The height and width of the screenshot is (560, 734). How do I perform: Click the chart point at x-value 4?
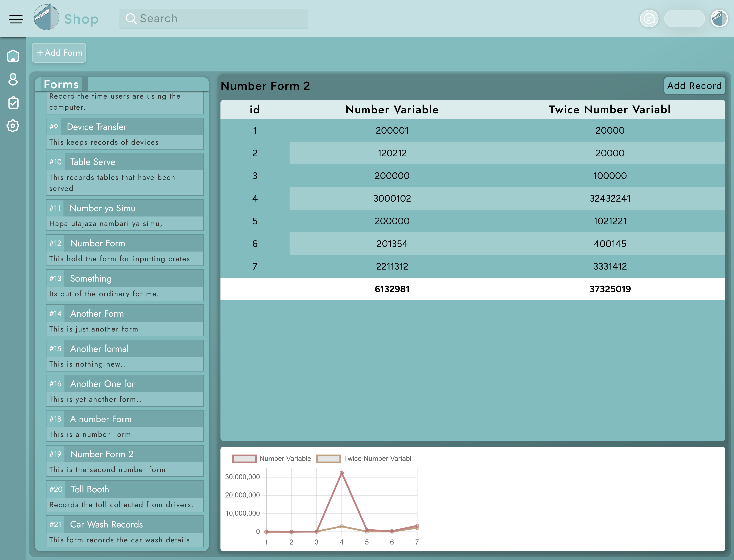[341, 473]
